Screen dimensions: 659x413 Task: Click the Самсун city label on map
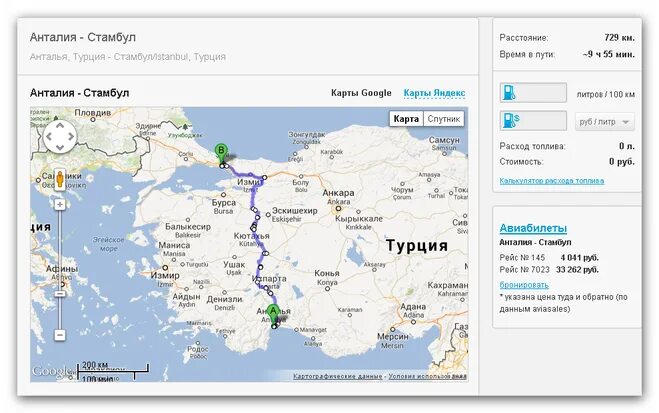(x=444, y=140)
